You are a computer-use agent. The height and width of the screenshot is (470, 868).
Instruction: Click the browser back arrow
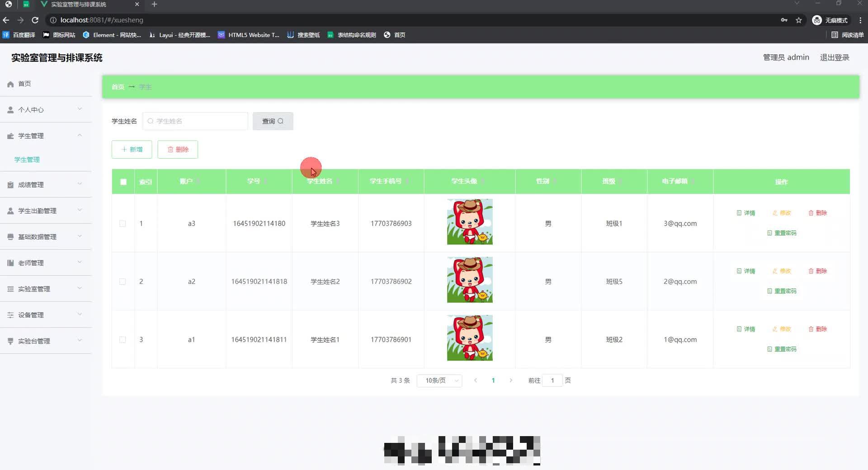tap(6, 20)
